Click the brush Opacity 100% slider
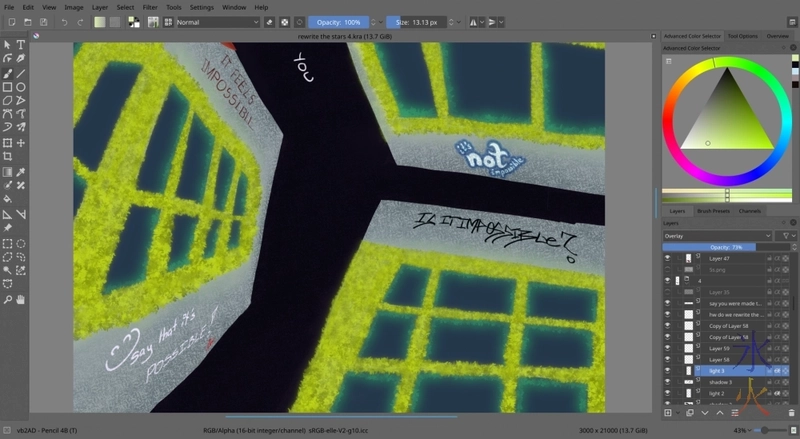800x439 pixels. tap(340, 21)
